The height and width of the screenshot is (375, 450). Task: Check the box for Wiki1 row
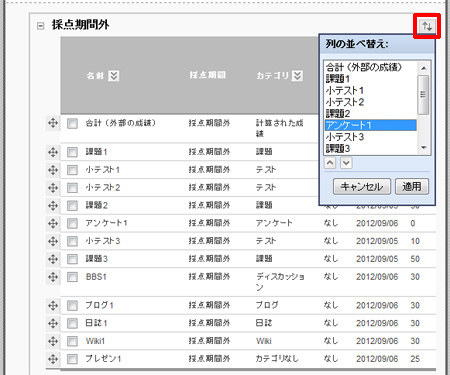72,341
